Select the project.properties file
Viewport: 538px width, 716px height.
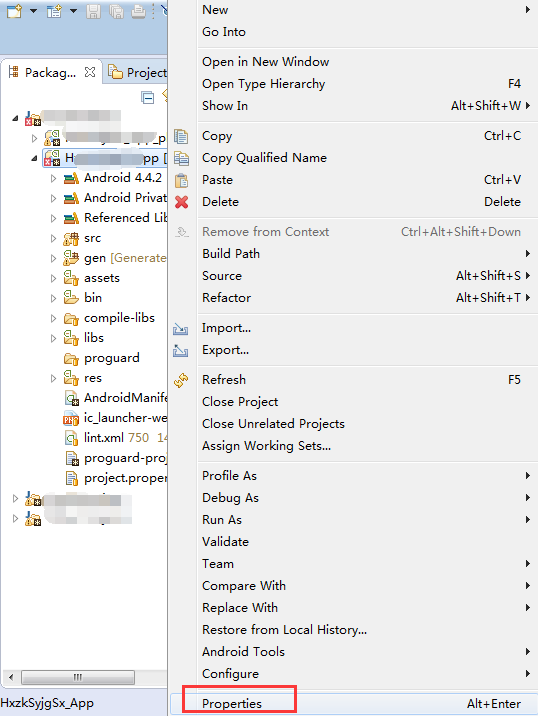pyautogui.click(x=116, y=478)
